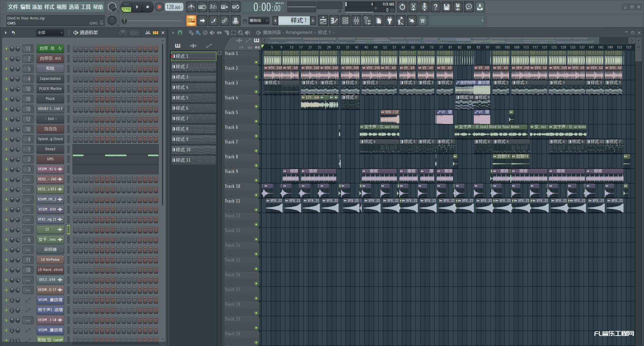Click the PLUCK Marble channel button
Viewport: 644px width, 346px height.
pyautogui.click(x=50, y=89)
